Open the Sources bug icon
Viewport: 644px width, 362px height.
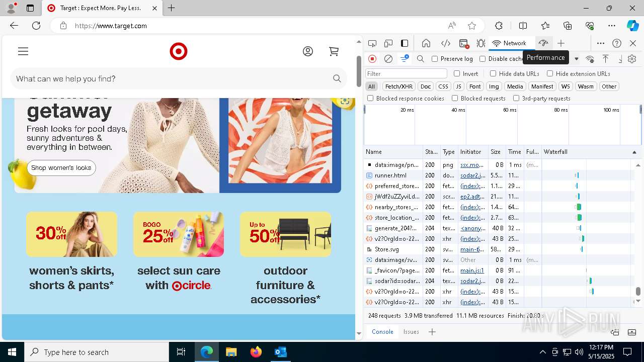(481, 43)
